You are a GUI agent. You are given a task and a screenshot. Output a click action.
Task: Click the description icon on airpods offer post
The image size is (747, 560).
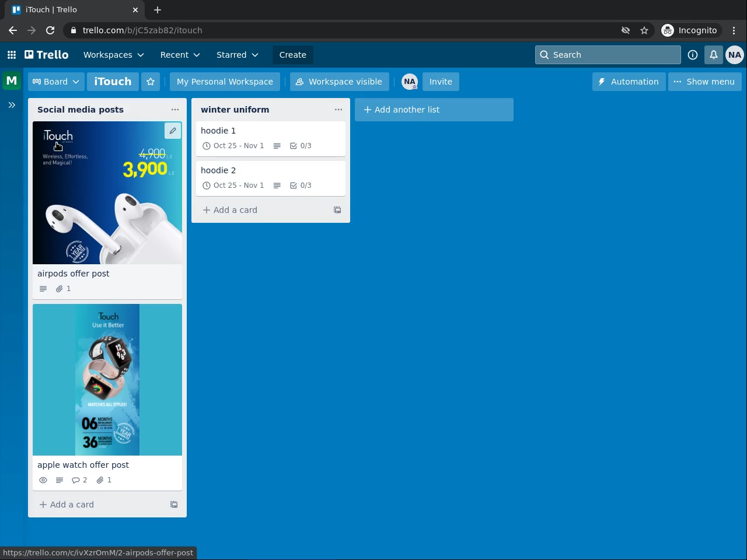click(x=43, y=289)
